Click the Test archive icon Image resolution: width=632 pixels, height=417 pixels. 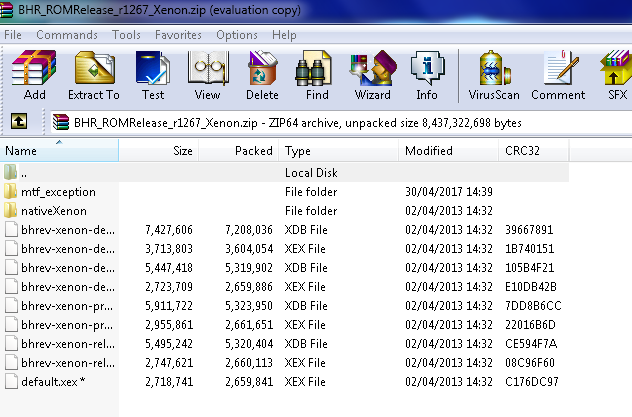pyautogui.click(x=153, y=68)
